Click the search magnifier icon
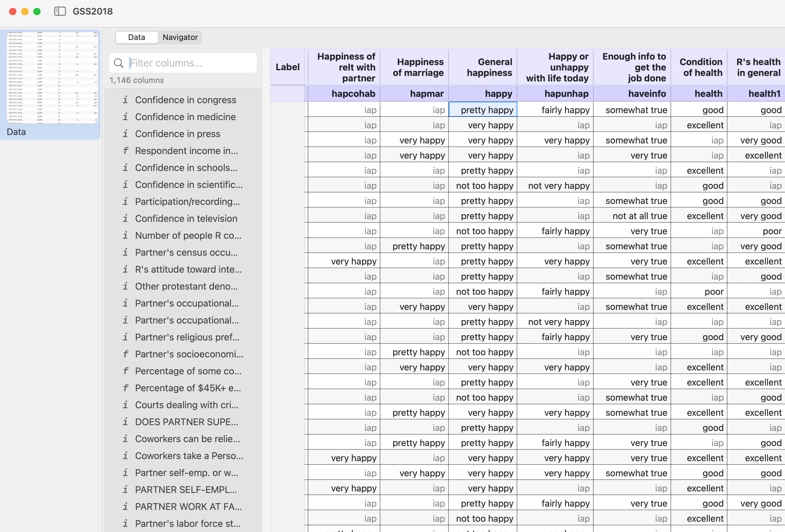This screenshot has width=785, height=532. [x=118, y=63]
